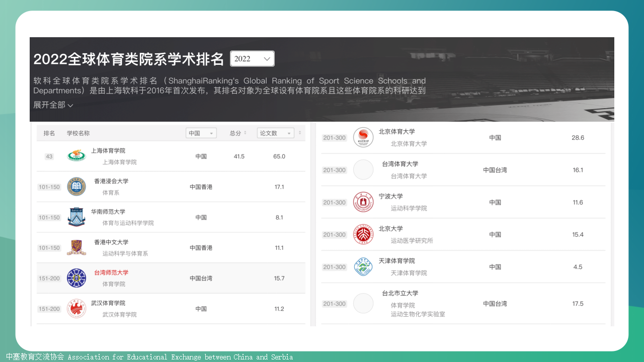644x362 pixels.
Task: Click the 台湾体育大学 placeholder logo
Action: pos(363,170)
